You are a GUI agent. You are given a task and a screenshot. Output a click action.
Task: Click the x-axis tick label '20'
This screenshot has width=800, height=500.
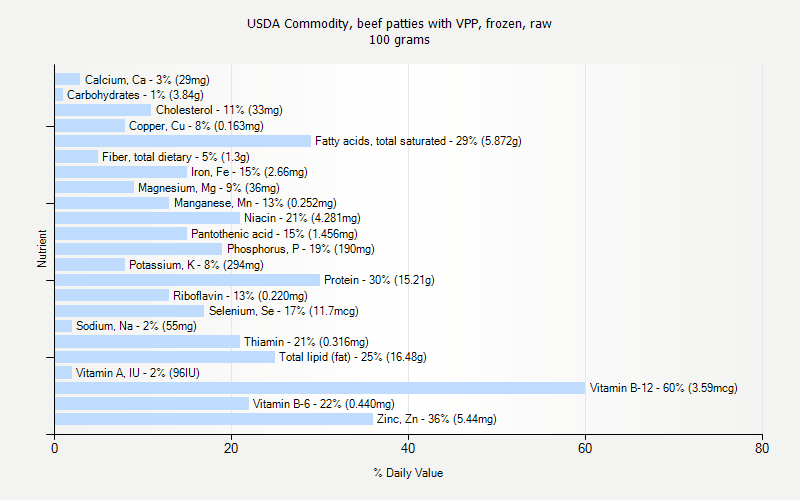click(x=231, y=448)
